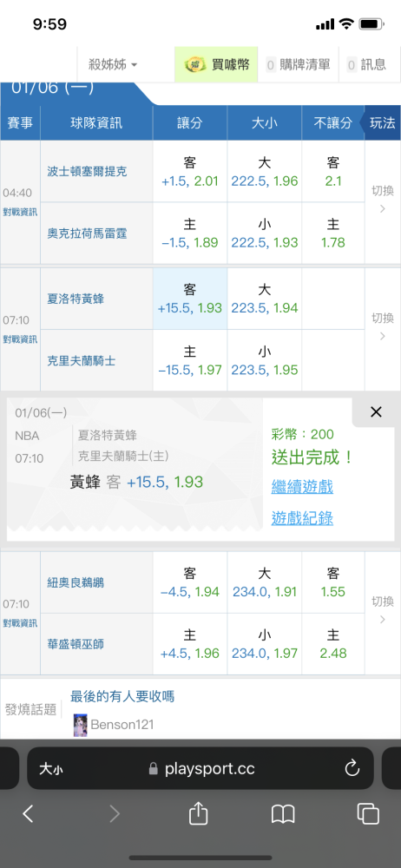Open the 殺姊姊 user dropdown
Image resolution: width=401 pixels, height=868 pixels.
click(x=113, y=65)
